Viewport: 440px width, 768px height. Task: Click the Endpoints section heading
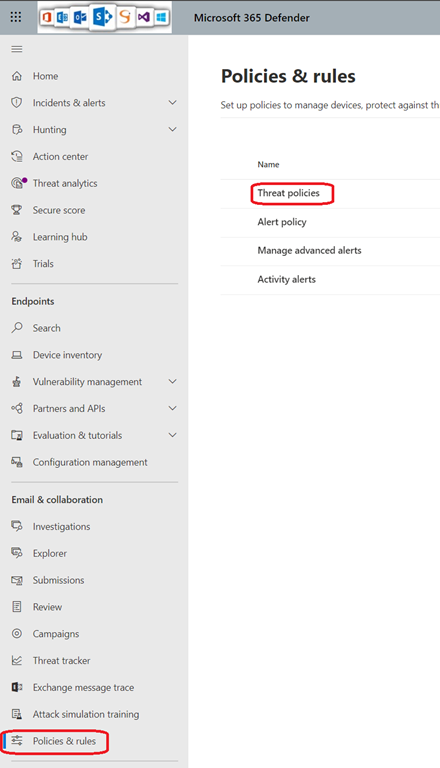pyautogui.click(x=33, y=301)
